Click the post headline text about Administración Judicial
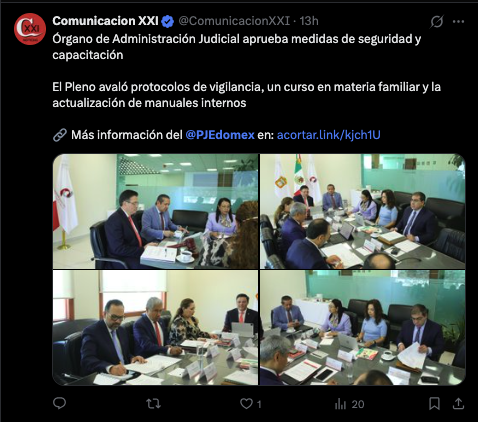478x422 pixels. [237, 47]
